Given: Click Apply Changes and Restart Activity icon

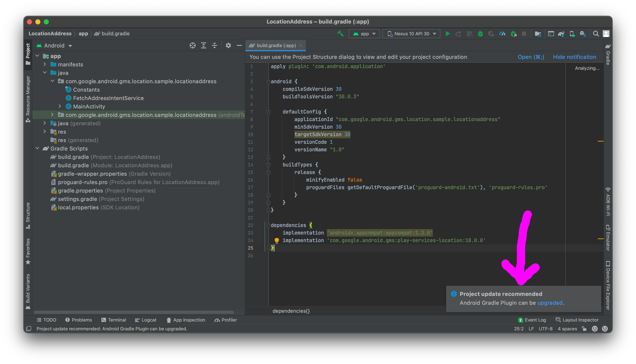Looking at the screenshot, I should coord(458,34).
